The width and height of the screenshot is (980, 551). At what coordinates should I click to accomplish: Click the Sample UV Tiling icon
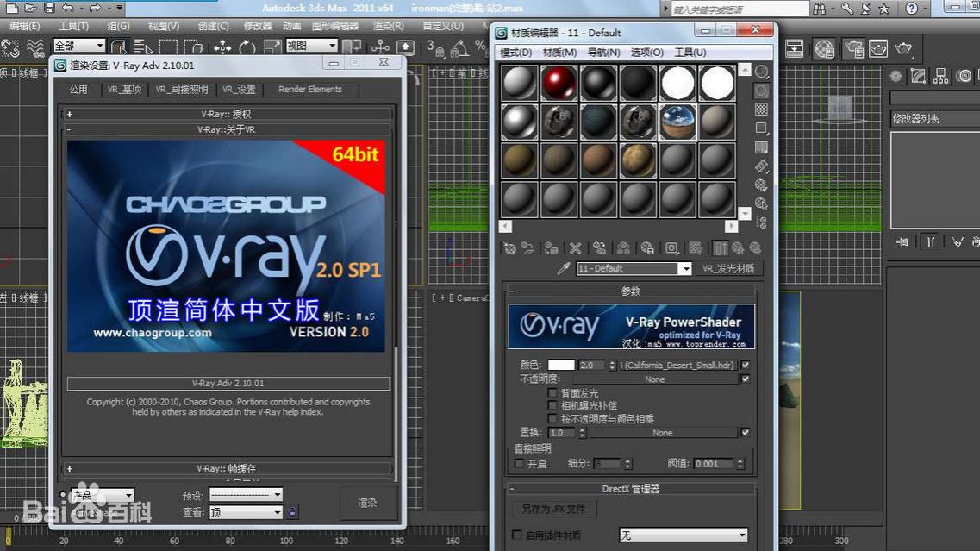click(x=761, y=128)
